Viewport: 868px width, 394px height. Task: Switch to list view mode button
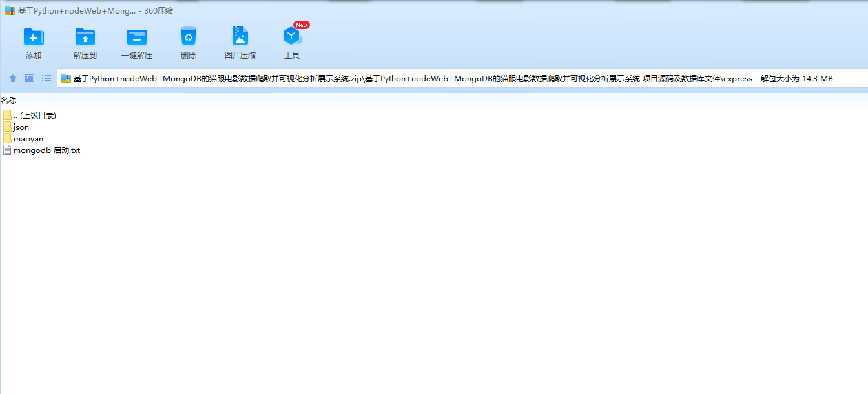coord(46,78)
